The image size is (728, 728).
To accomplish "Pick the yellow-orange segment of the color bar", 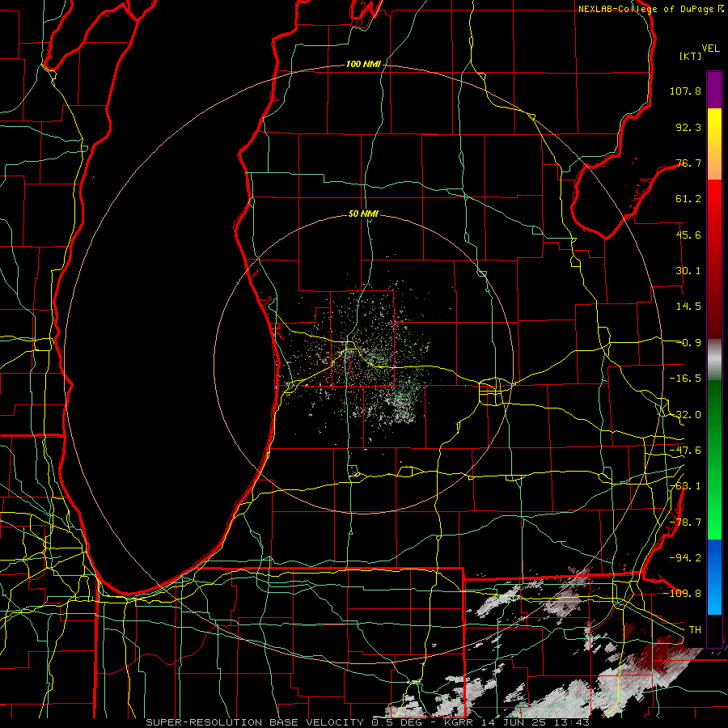I will pos(714,144).
